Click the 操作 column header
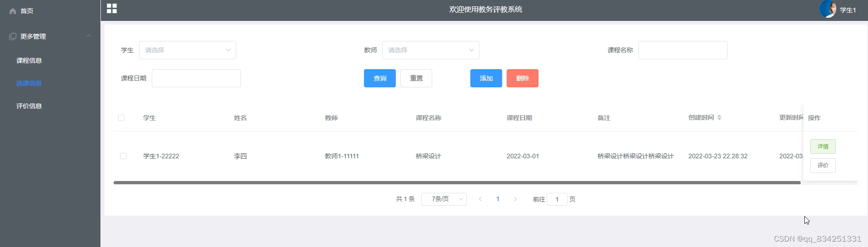The height and width of the screenshot is (247, 868). pos(814,118)
